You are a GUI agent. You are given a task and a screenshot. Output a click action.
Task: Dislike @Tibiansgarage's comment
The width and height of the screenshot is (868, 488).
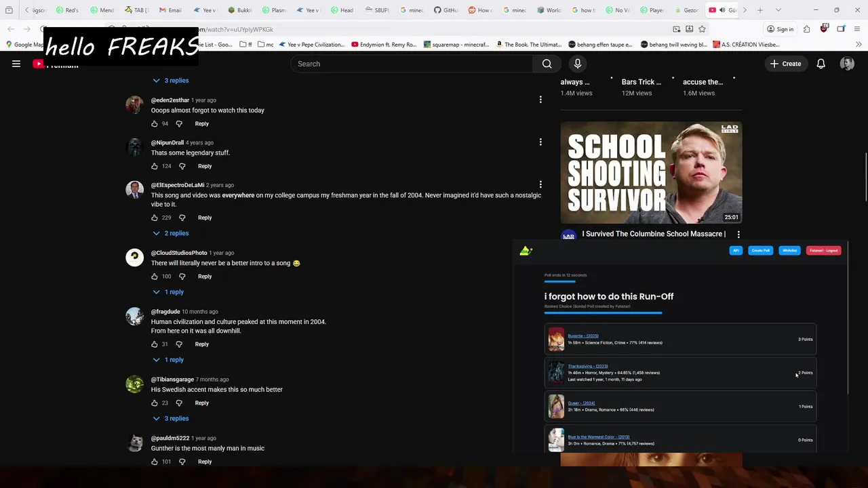click(x=179, y=403)
